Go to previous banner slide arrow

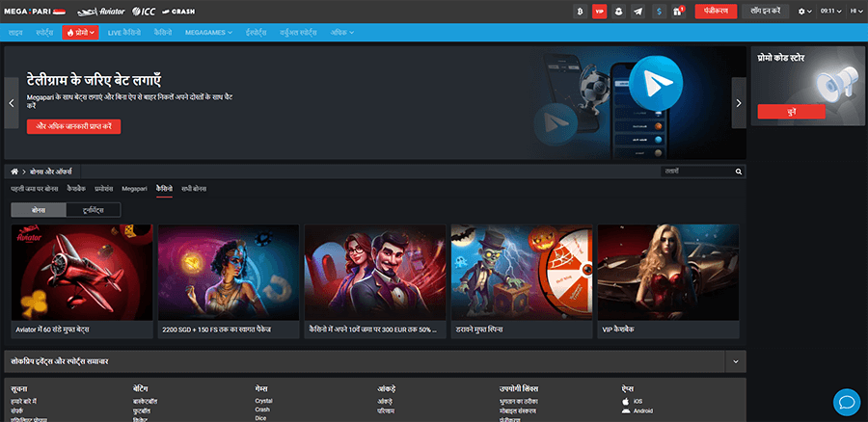pyautogui.click(x=11, y=103)
